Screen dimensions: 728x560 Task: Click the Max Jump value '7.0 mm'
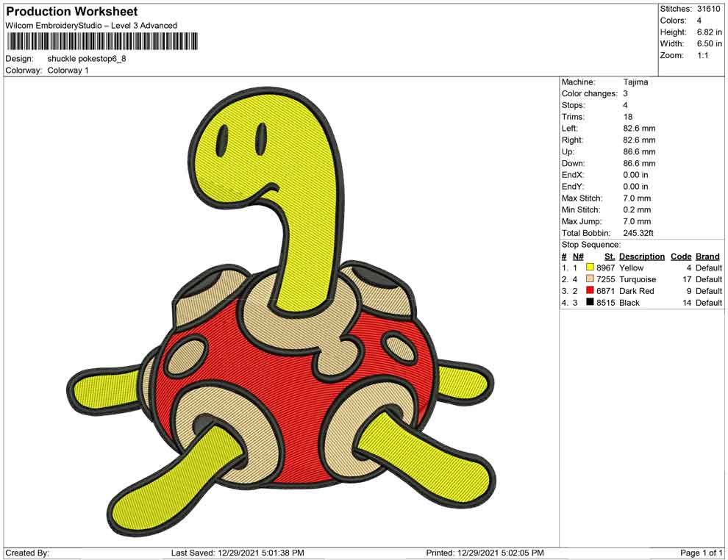tap(637, 221)
